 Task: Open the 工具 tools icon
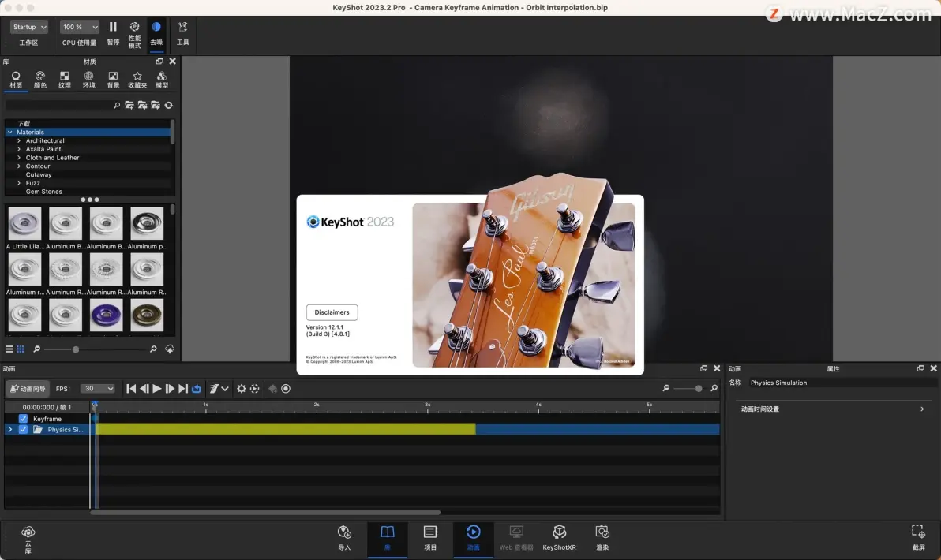tap(183, 33)
